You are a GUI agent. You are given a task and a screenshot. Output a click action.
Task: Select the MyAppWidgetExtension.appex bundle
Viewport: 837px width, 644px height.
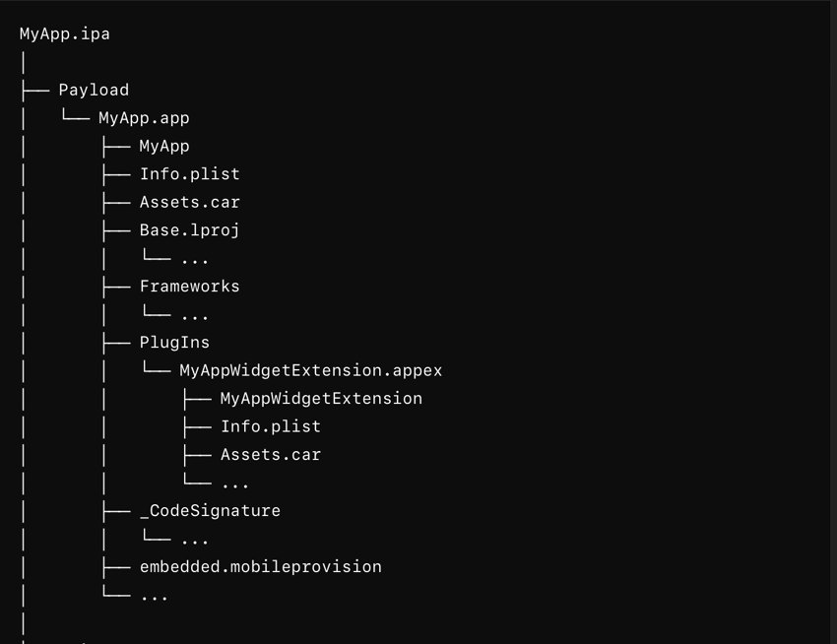(x=310, y=371)
